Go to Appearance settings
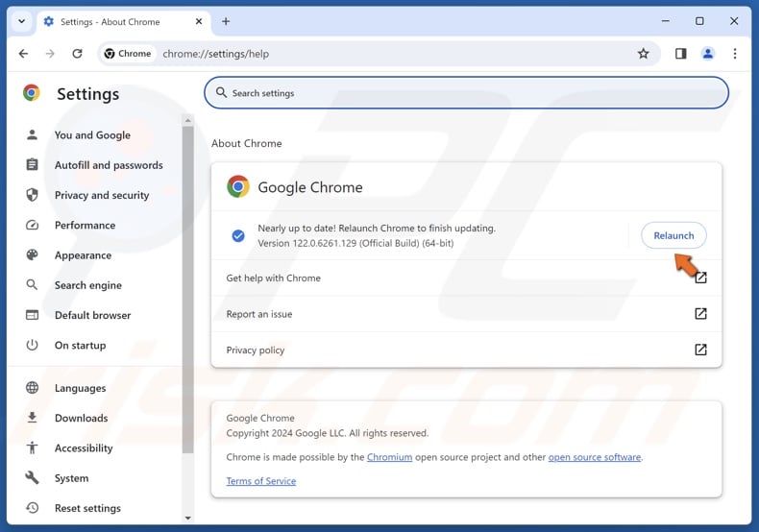Image resolution: width=759 pixels, height=532 pixels. coord(83,255)
